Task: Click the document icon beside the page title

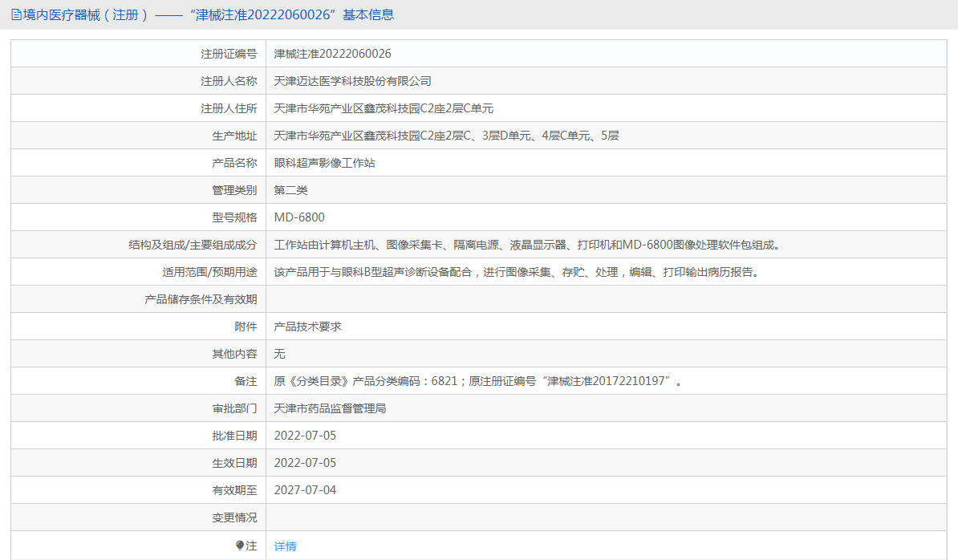Action: coord(17,14)
